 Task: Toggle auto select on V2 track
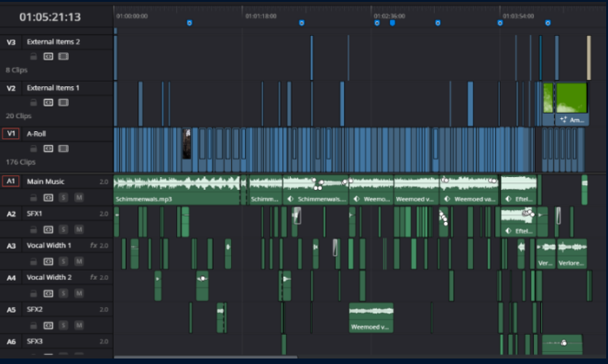pyautogui.click(x=48, y=103)
